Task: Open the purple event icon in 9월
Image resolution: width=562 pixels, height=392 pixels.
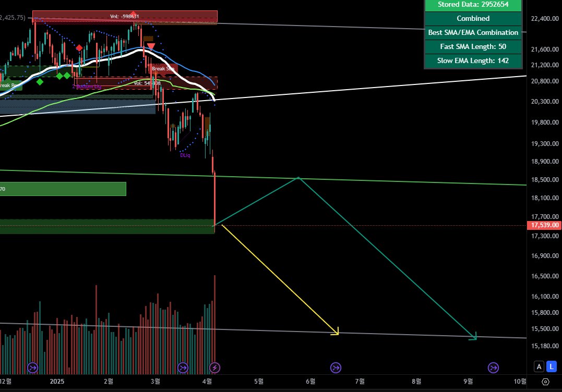Action: click(493, 367)
